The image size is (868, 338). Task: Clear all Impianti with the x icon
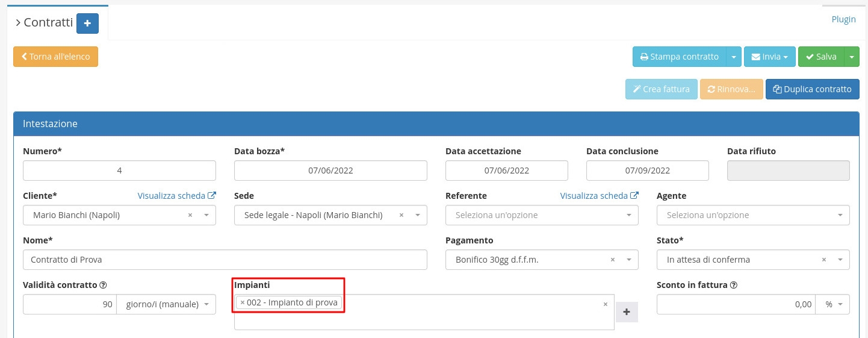606,304
